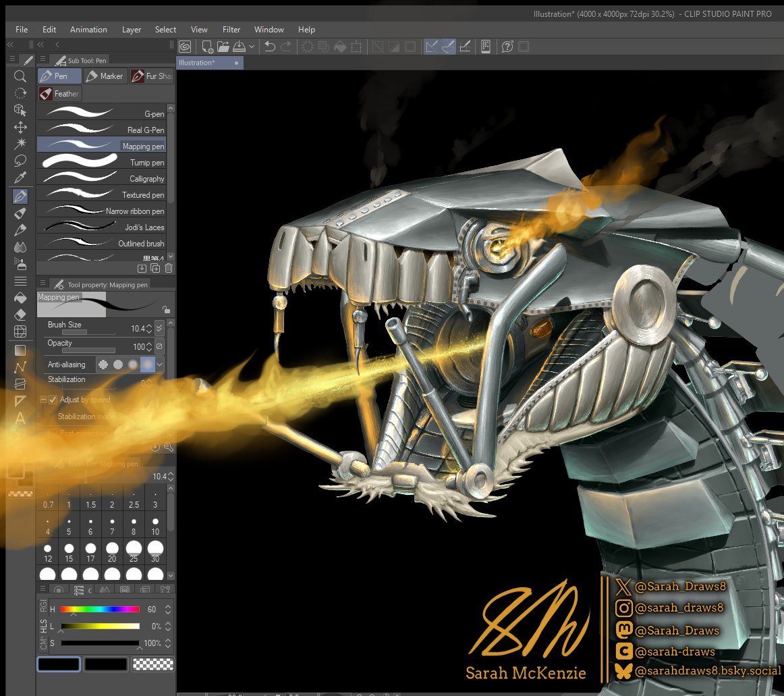
Task: Open the Filter menu
Action: [231, 30]
